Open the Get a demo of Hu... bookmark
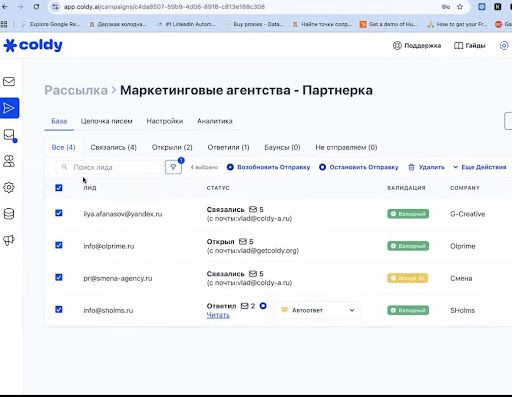Viewport: 512px width, 397px height. pos(388,24)
